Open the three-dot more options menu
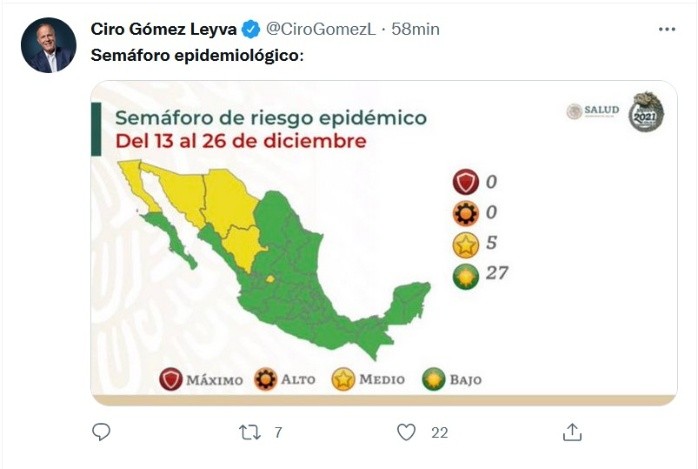Image resolution: width=698 pixels, height=469 pixels. tap(667, 29)
